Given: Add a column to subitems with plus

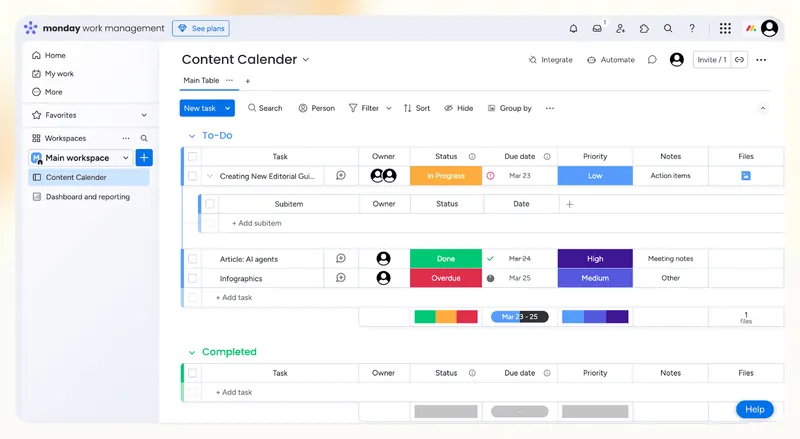Looking at the screenshot, I should 570,204.
